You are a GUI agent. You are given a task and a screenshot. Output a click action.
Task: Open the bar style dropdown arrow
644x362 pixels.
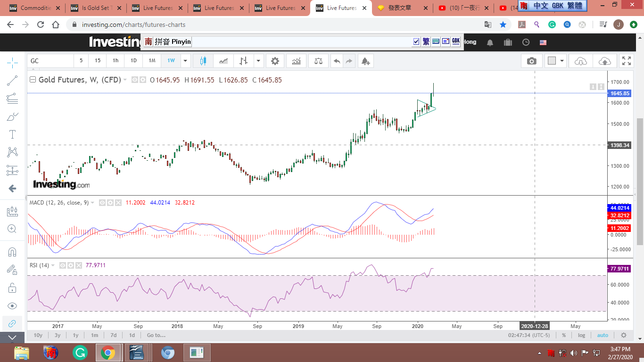[258, 61]
